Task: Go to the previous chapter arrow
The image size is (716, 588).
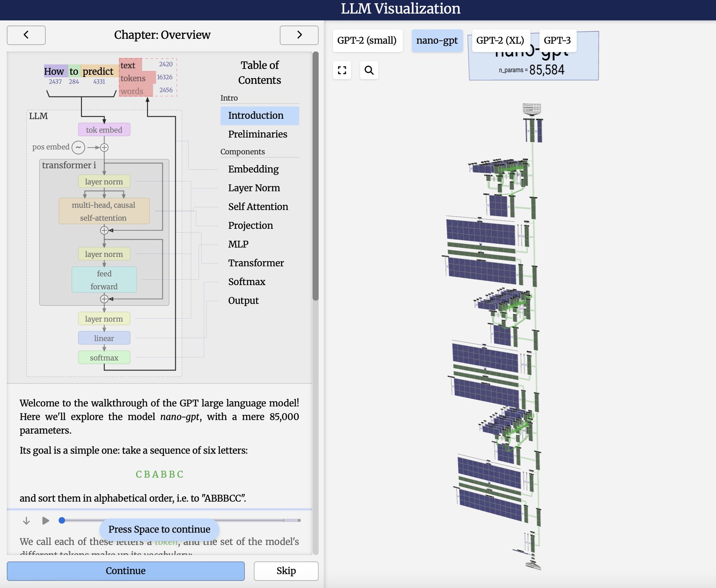Action: tap(26, 35)
